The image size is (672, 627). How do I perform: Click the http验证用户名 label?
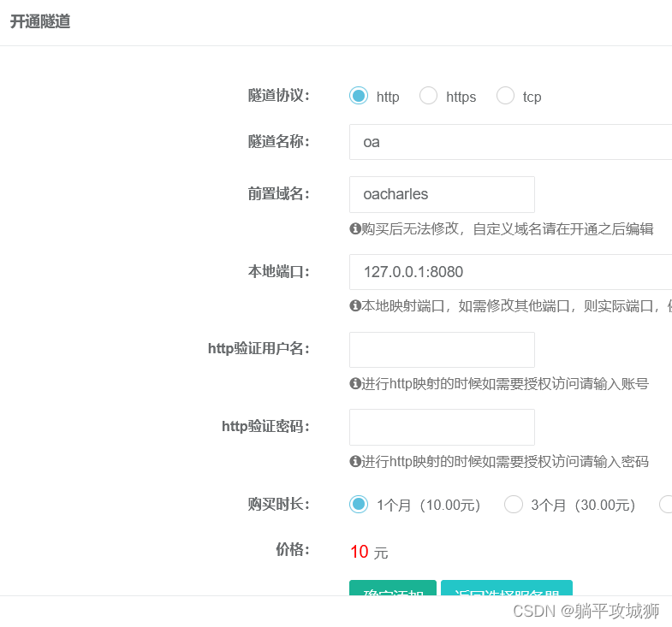click(x=259, y=349)
